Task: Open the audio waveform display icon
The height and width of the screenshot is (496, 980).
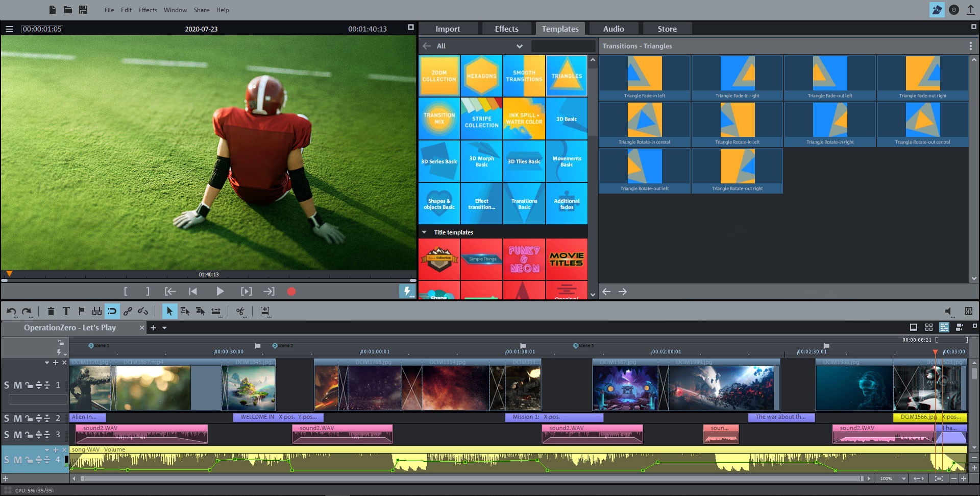Action: 96,311
